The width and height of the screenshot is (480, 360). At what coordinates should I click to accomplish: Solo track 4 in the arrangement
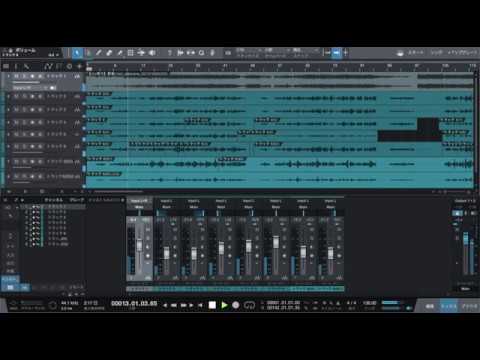[24, 122]
